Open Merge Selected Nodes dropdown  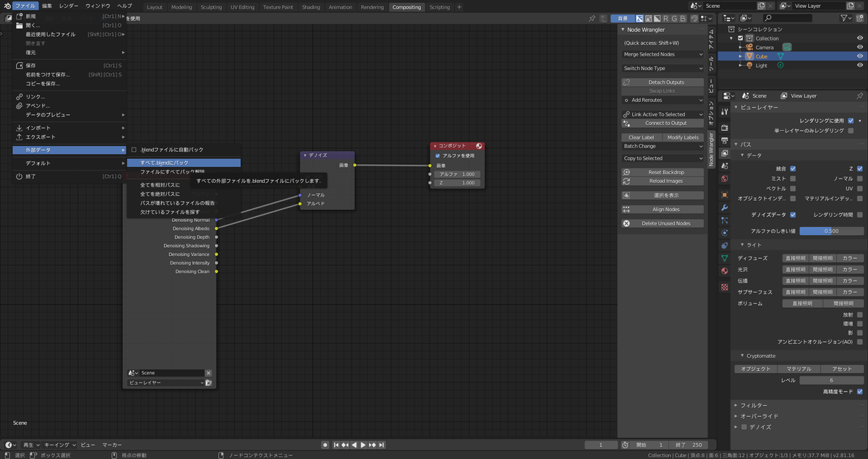663,54
